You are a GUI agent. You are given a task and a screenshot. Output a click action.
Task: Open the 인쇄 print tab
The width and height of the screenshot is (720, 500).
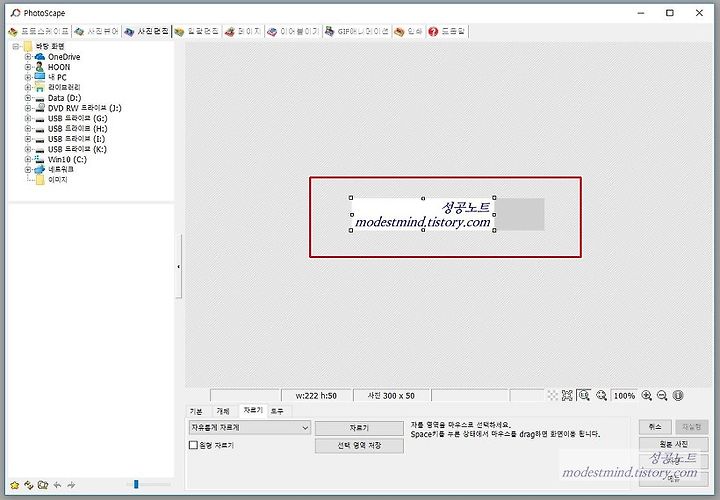coord(409,31)
